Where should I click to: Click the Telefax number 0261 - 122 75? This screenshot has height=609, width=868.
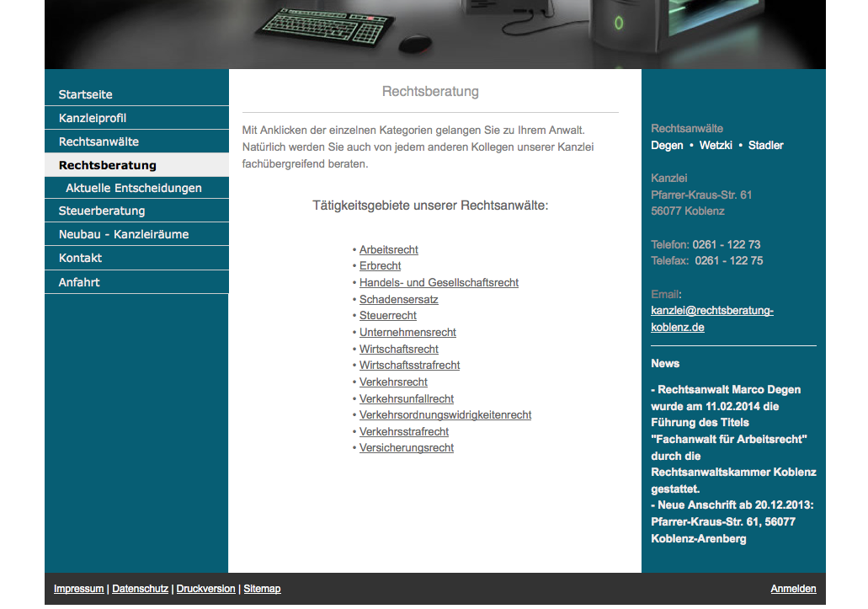coord(729,261)
